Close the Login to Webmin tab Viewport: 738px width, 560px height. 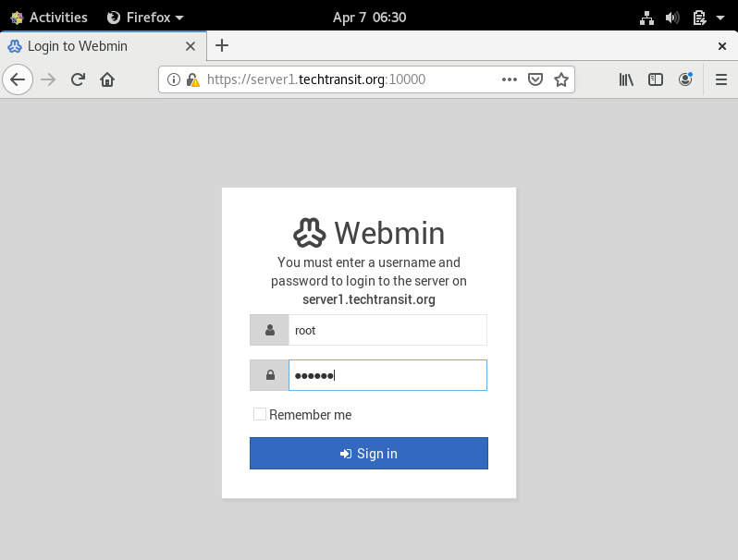point(191,46)
